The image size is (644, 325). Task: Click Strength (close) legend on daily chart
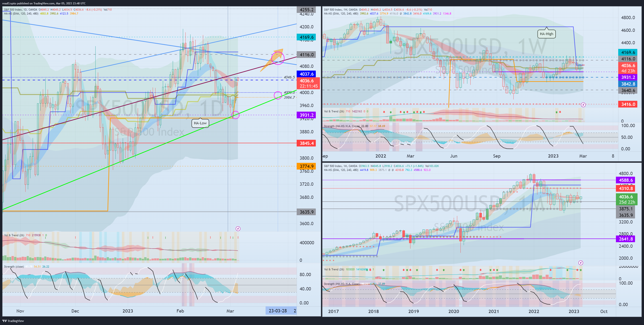click(14, 266)
